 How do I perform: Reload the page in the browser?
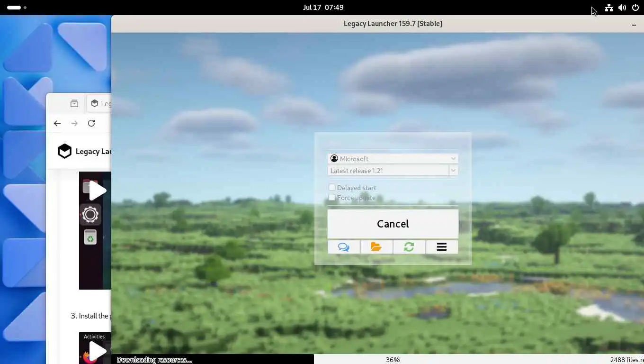91,123
